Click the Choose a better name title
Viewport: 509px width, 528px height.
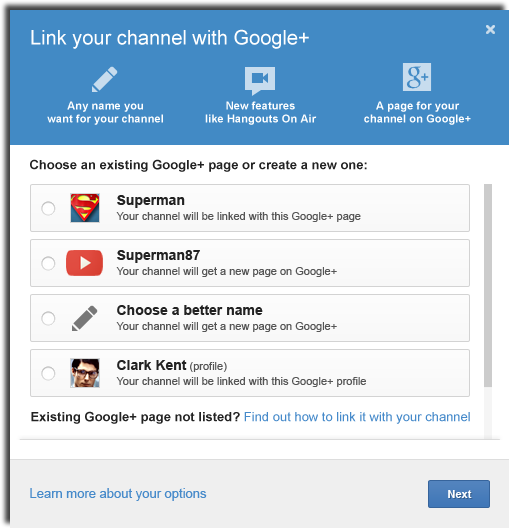pyautogui.click(x=190, y=310)
